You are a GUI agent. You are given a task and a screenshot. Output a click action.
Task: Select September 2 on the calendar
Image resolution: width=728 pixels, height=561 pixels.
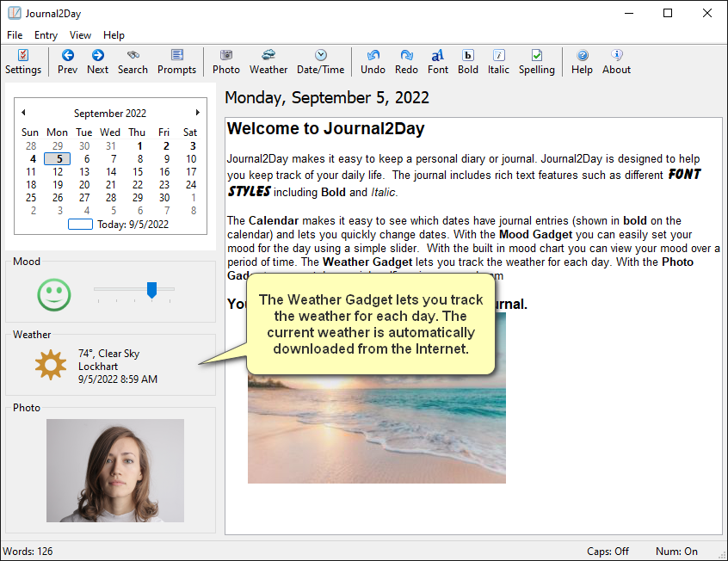tap(166, 145)
